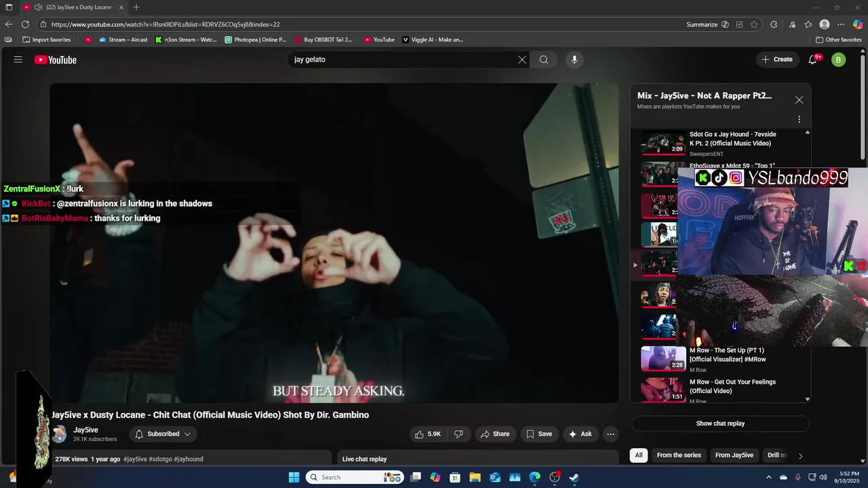The width and height of the screenshot is (868, 488).
Task: Refresh the page
Action: (25, 24)
